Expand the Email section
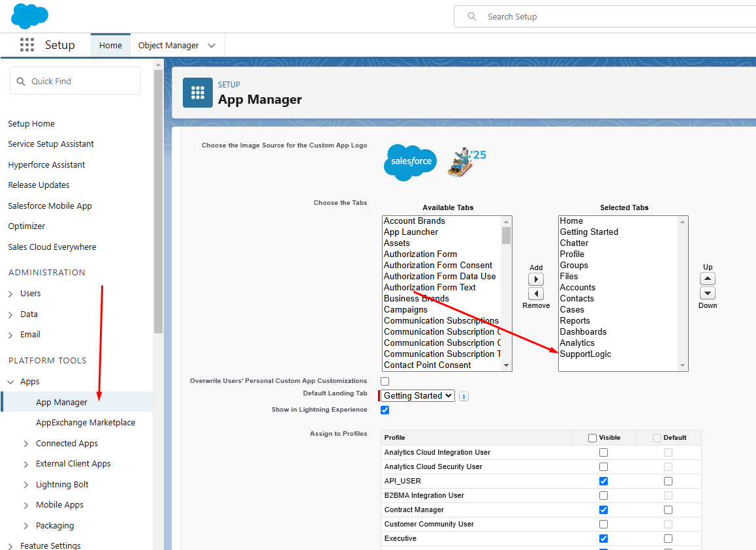756x550 pixels. (x=10, y=335)
